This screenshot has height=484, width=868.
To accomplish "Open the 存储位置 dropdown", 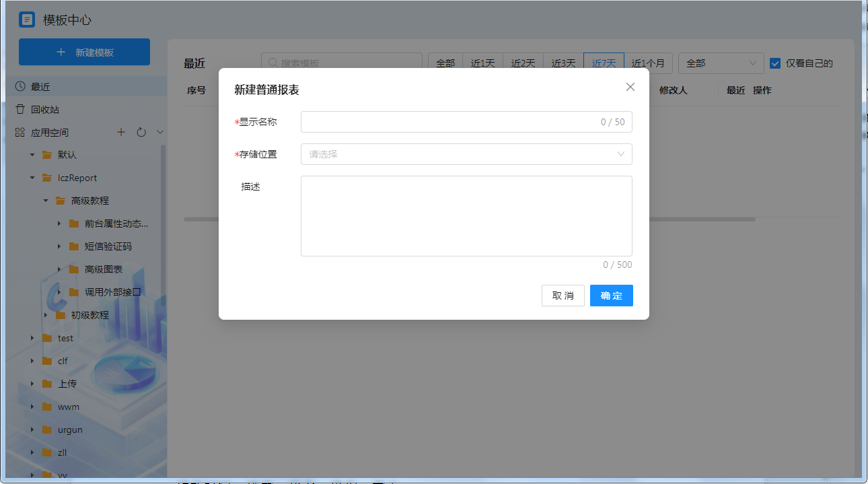I will click(x=466, y=154).
